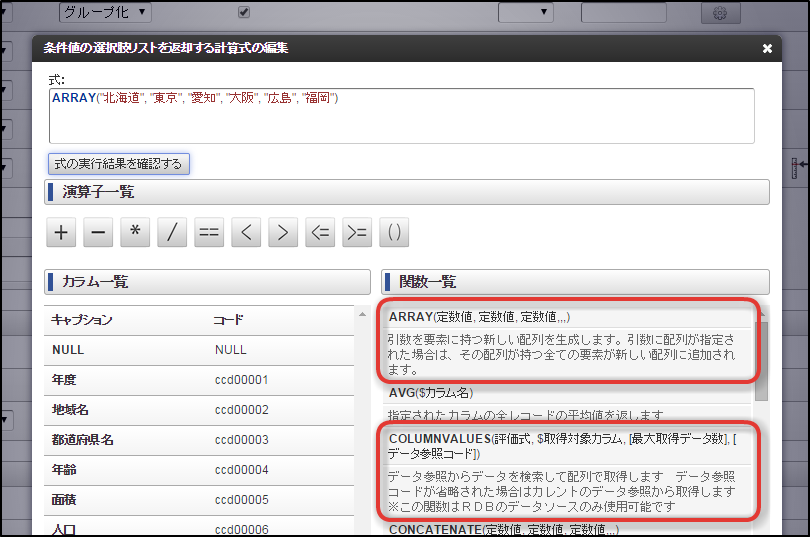Insert the less-than-or-equal operator
810x537 pixels.
click(x=320, y=232)
